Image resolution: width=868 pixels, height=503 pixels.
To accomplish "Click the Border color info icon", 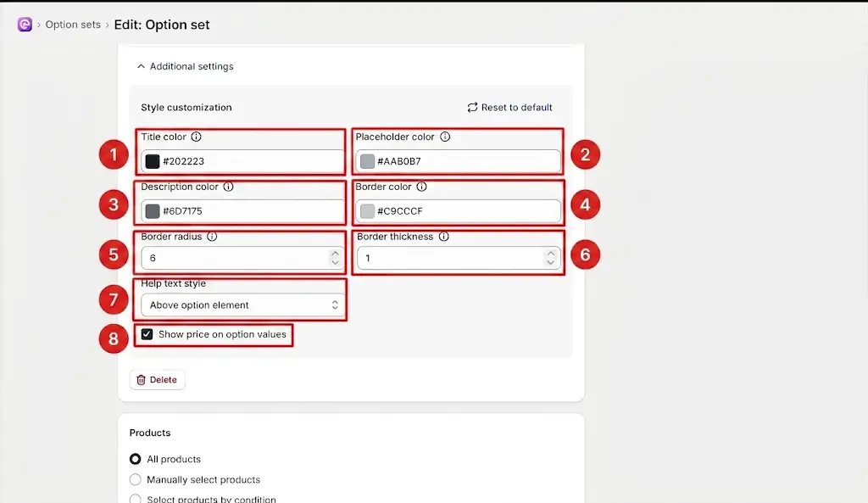I will click(422, 187).
